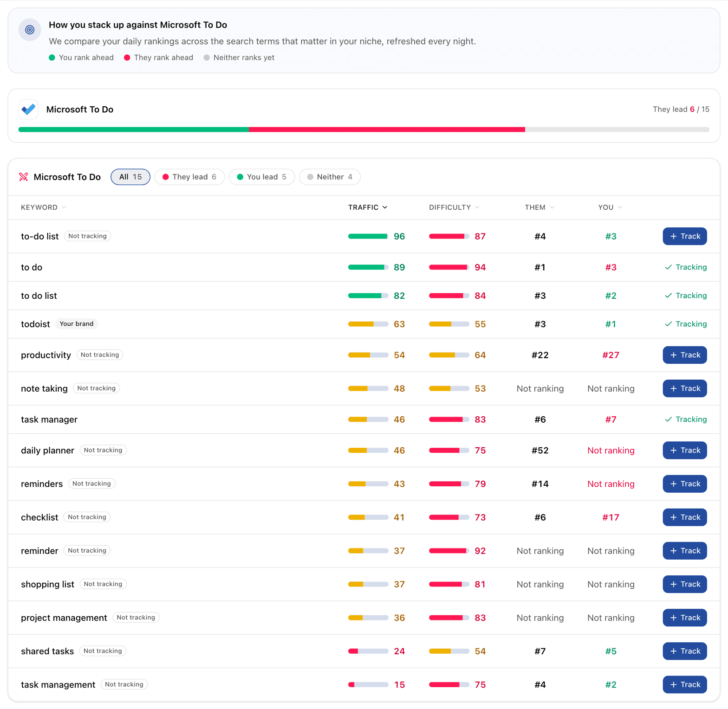The width and height of the screenshot is (728, 709).
Task: Sort by the Traffic column
Action: [368, 207]
